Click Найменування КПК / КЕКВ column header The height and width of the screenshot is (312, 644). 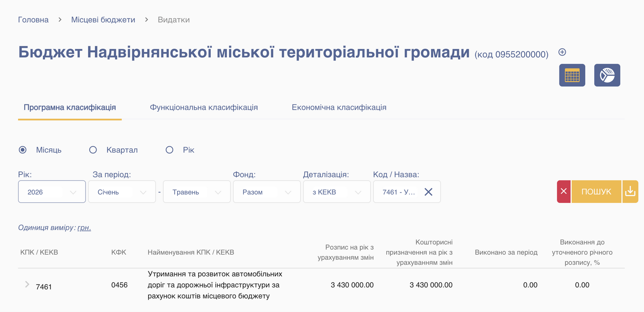[x=191, y=252]
